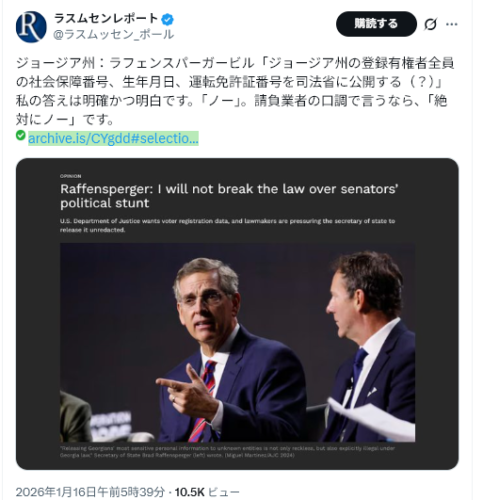Click the Japanese tweet body text
Image resolution: width=483 pixels, height=500 pixels.
235,91
